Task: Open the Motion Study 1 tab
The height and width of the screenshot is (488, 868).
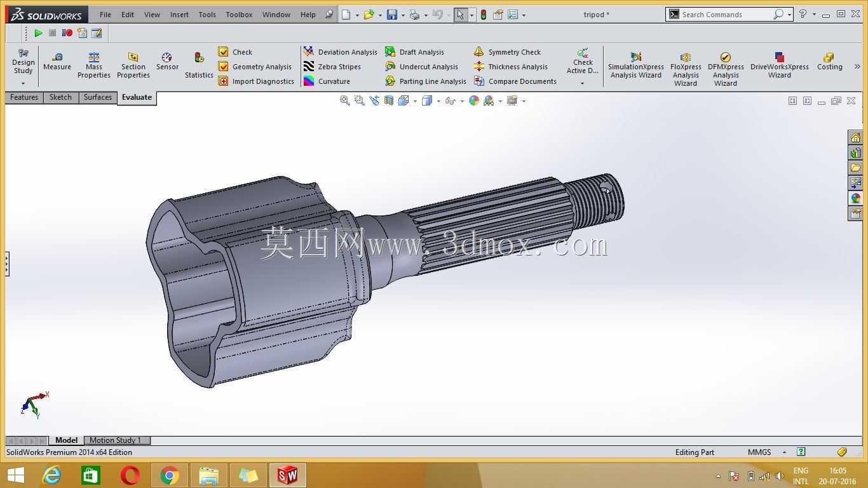Action: coord(116,440)
